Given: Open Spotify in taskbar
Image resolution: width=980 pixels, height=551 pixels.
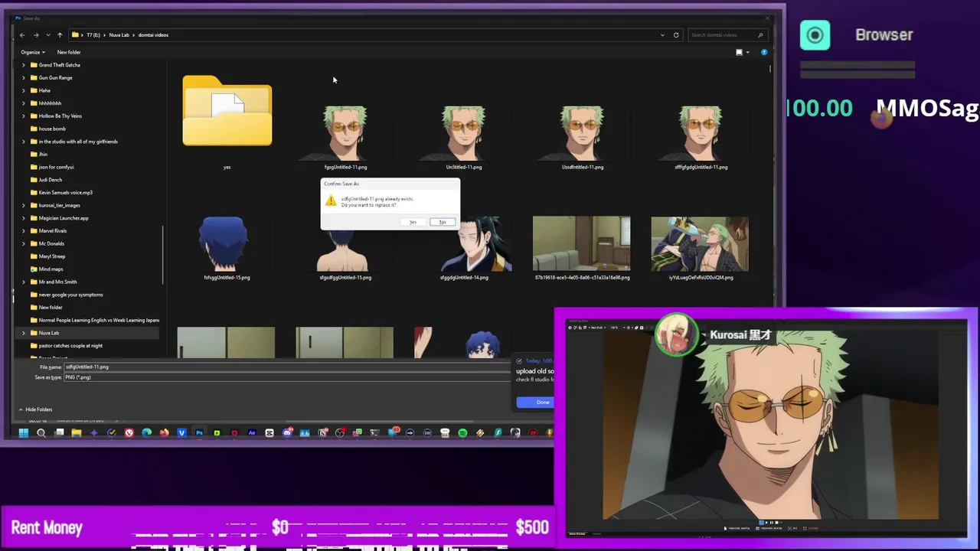Looking at the screenshot, I should pos(462,433).
